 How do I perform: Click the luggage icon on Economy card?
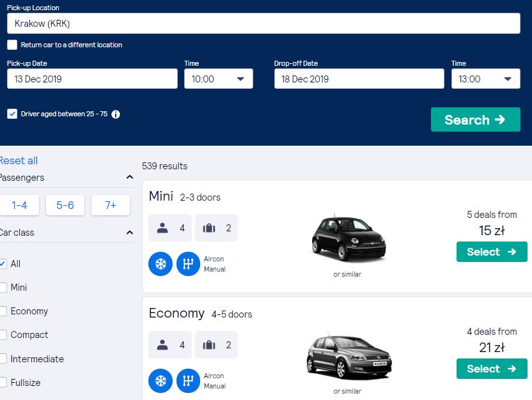209,345
